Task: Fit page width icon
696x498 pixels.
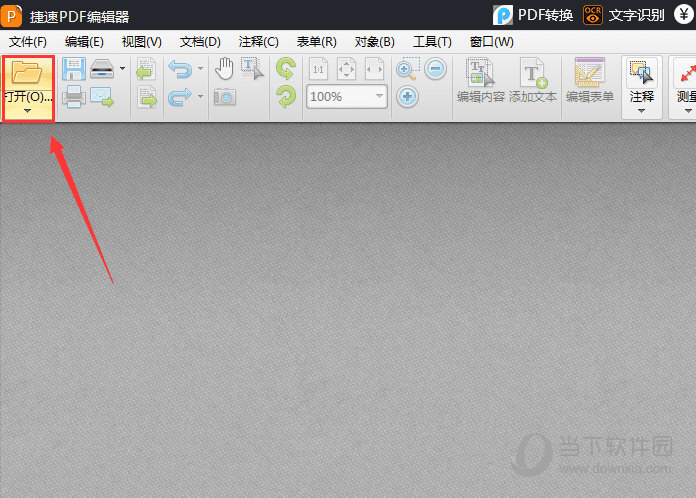Action: pyautogui.click(x=374, y=69)
